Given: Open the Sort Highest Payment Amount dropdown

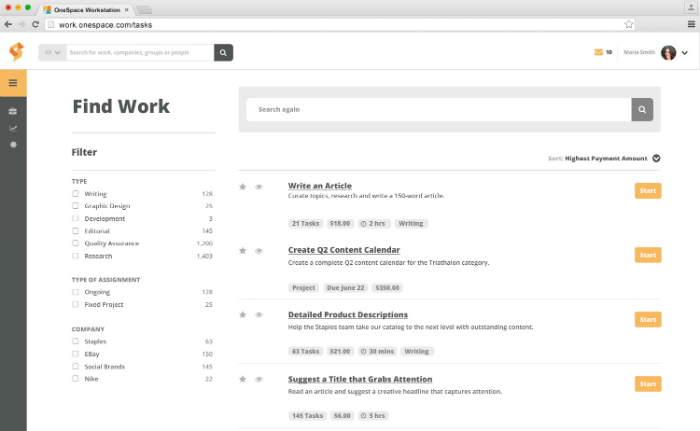Looking at the screenshot, I should (x=656, y=158).
